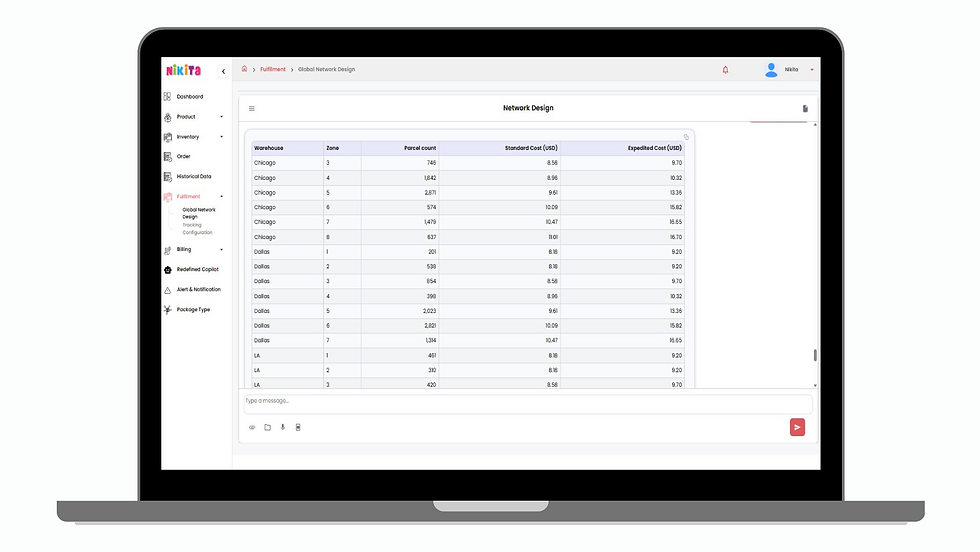Image resolution: width=980 pixels, height=552 pixels.
Task: Click the Dashboard sidebar icon
Action: [168, 96]
